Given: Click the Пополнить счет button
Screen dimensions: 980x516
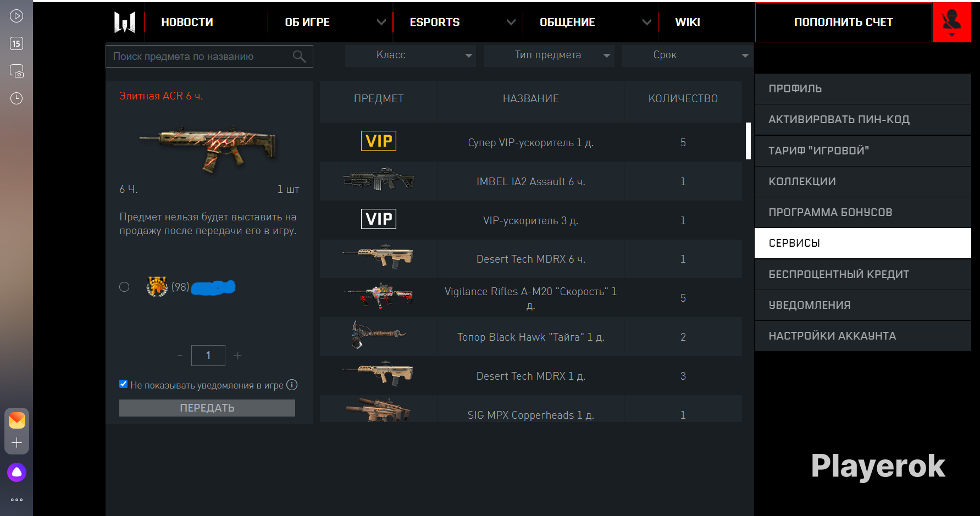Looking at the screenshot, I should click(843, 22).
